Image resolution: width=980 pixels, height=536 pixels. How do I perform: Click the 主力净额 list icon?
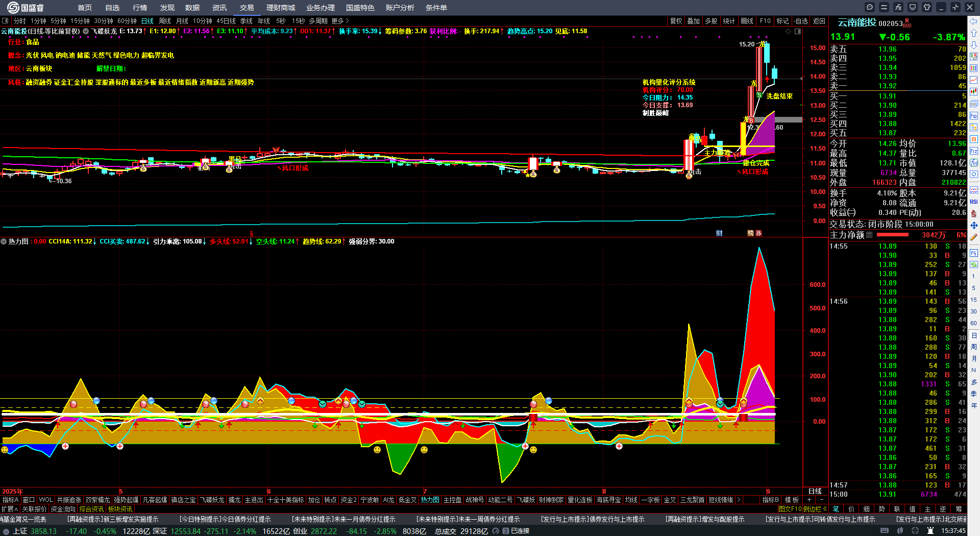(x=869, y=235)
